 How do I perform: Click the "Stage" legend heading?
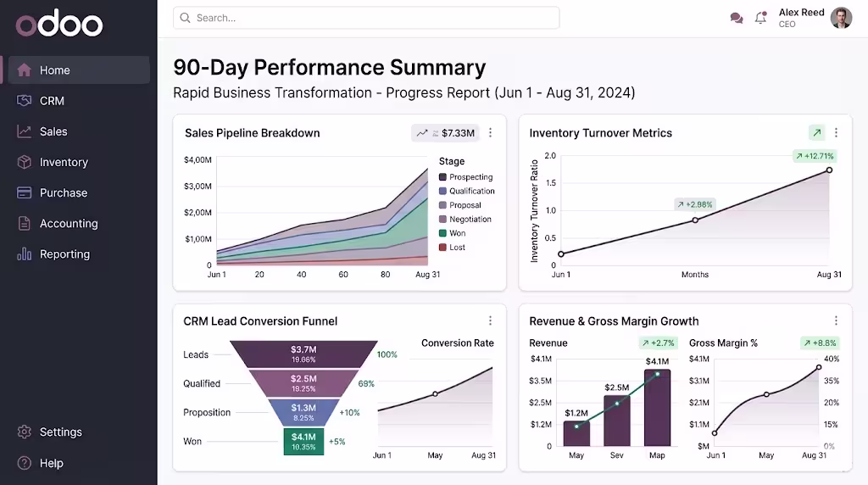point(452,161)
